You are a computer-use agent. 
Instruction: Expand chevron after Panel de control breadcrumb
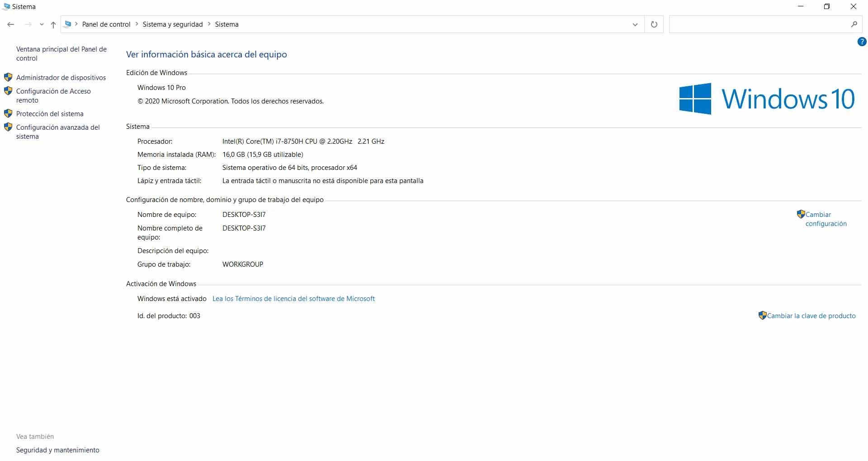(x=137, y=24)
